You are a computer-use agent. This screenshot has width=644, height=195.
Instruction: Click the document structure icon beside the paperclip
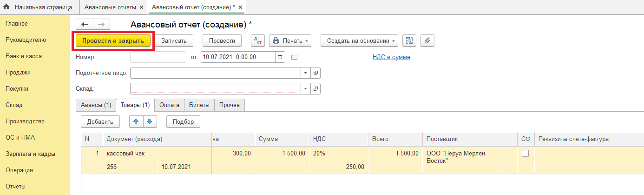tap(409, 40)
